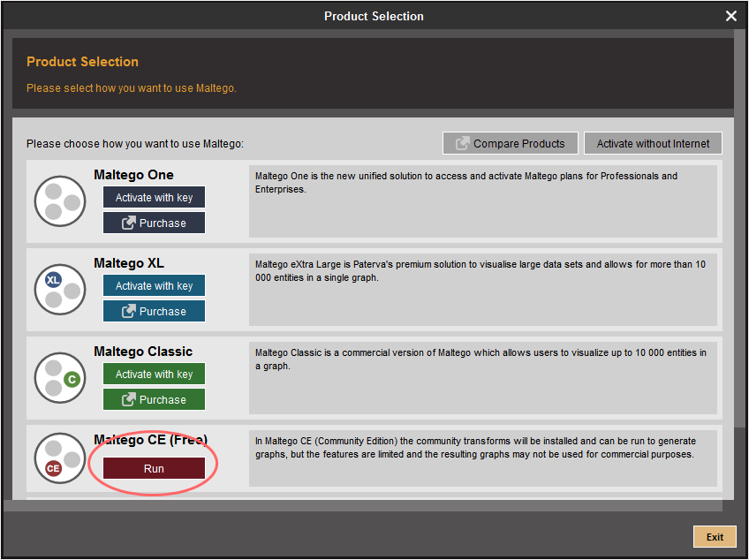Screen dimensions: 749x560
Task: Activate Maltego XL with key
Action: 154,285
